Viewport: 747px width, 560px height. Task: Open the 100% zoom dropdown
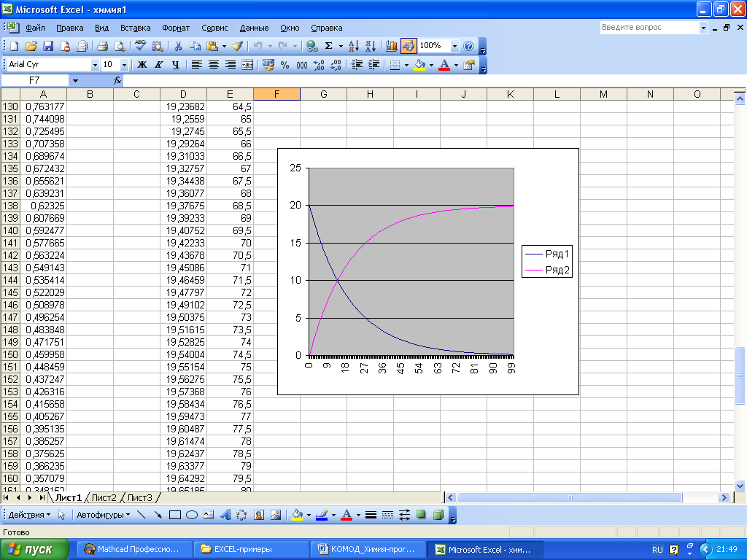[455, 46]
